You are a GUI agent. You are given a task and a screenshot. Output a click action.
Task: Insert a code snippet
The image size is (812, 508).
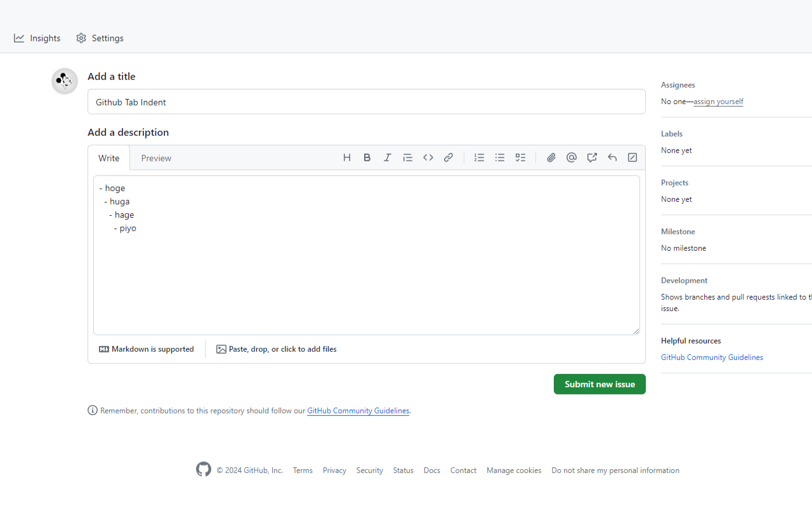[x=428, y=157]
